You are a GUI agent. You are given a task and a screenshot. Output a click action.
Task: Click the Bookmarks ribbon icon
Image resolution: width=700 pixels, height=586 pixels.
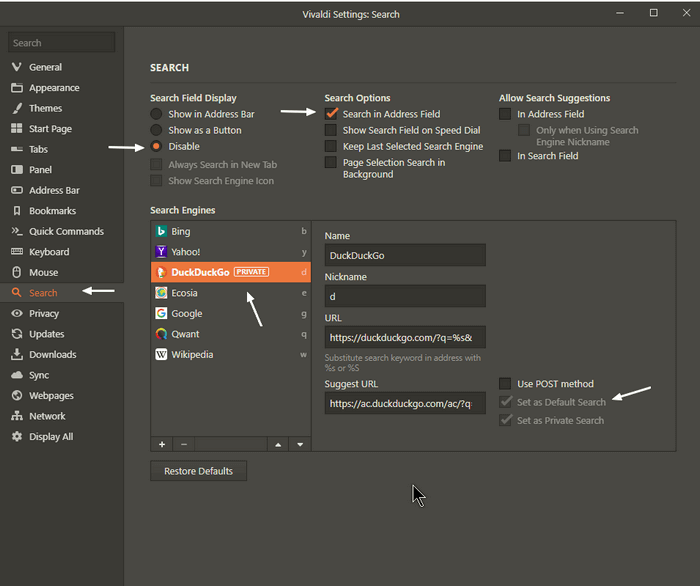pyautogui.click(x=17, y=211)
